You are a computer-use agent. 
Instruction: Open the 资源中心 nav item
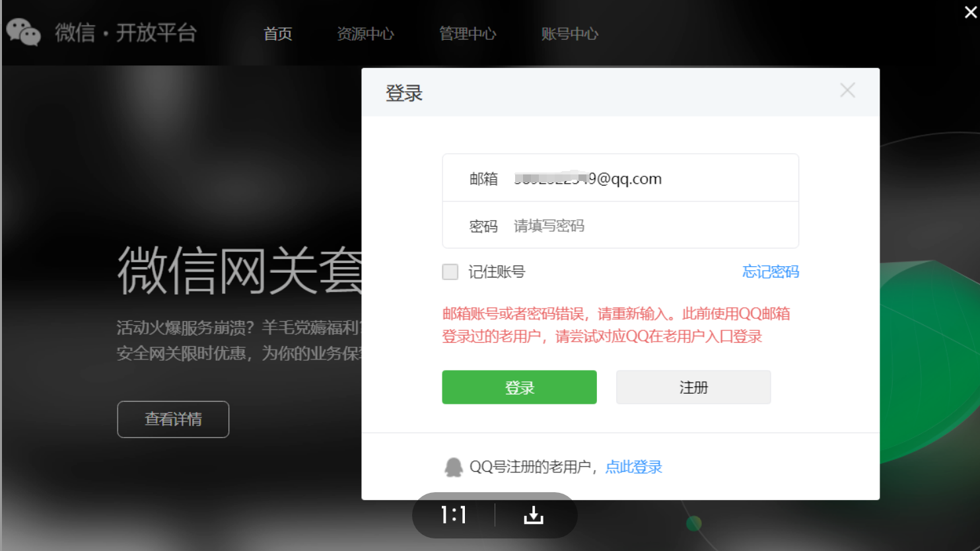tap(365, 34)
